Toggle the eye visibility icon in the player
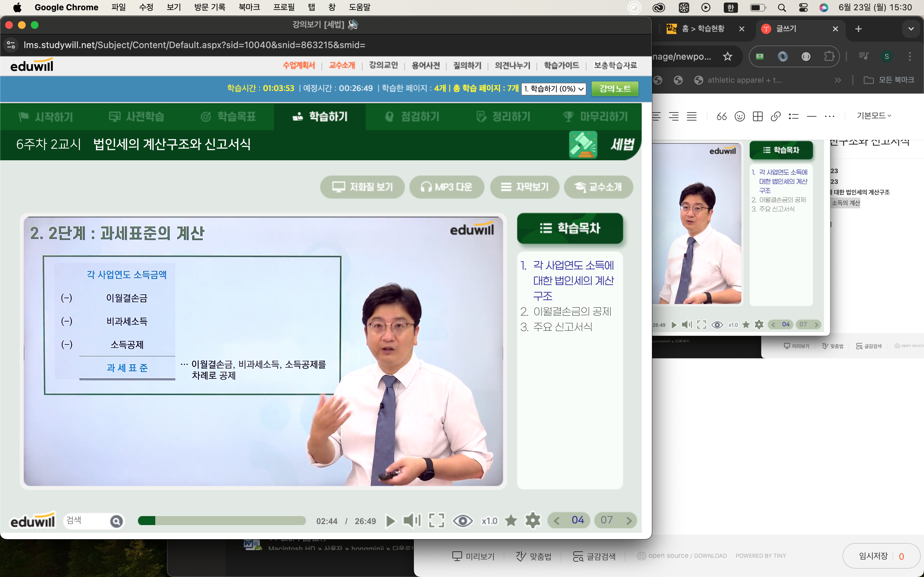 [462, 521]
